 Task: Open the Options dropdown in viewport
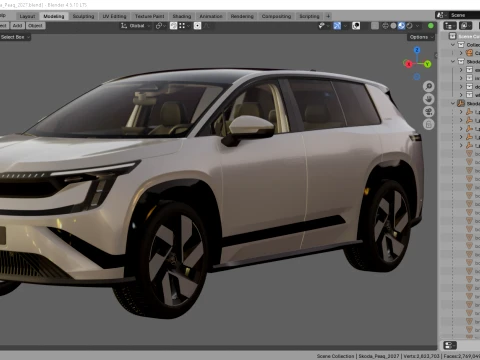[421, 37]
